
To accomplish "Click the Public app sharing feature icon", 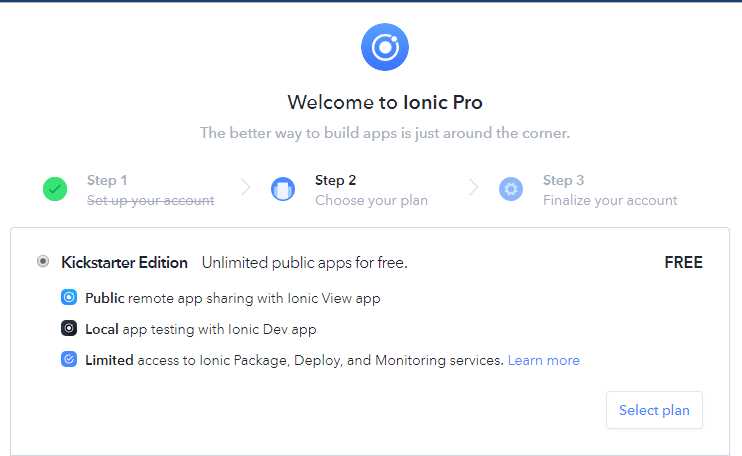I will tap(69, 297).
